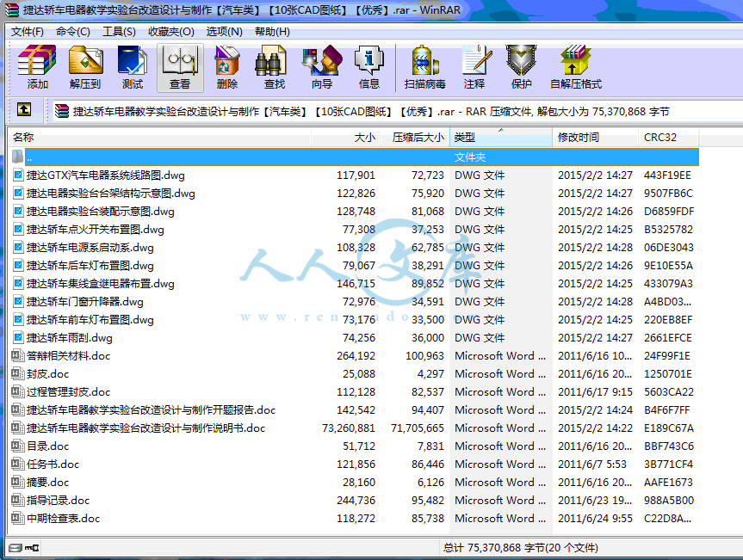Click the disk drive icon in the status bar
The height and width of the screenshot is (560, 743).
click(15, 548)
